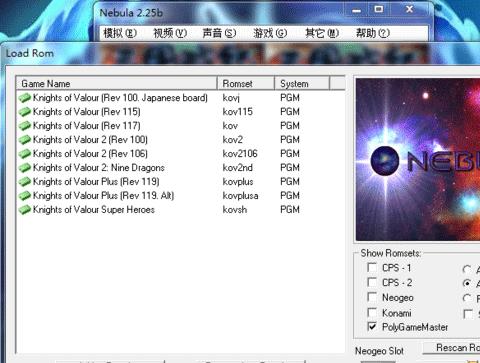Enable the Konami romsets checkbox
Screen dimensions: 480x363
tap(372, 312)
